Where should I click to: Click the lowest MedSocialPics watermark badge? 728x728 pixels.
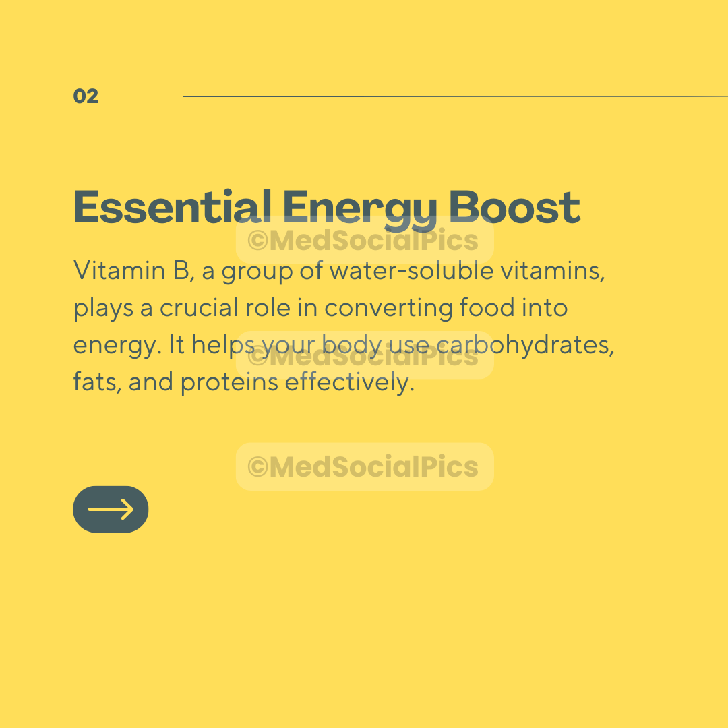tap(365, 466)
